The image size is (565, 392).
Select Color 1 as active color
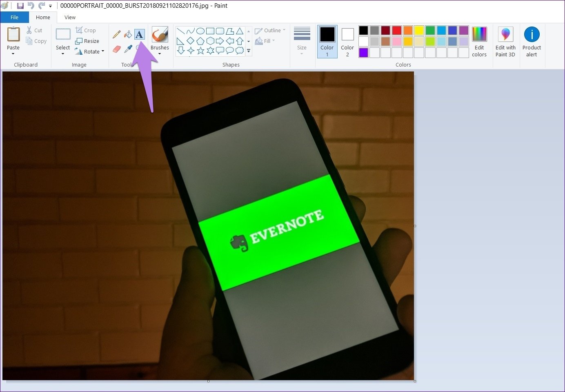pyautogui.click(x=327, y=42)
